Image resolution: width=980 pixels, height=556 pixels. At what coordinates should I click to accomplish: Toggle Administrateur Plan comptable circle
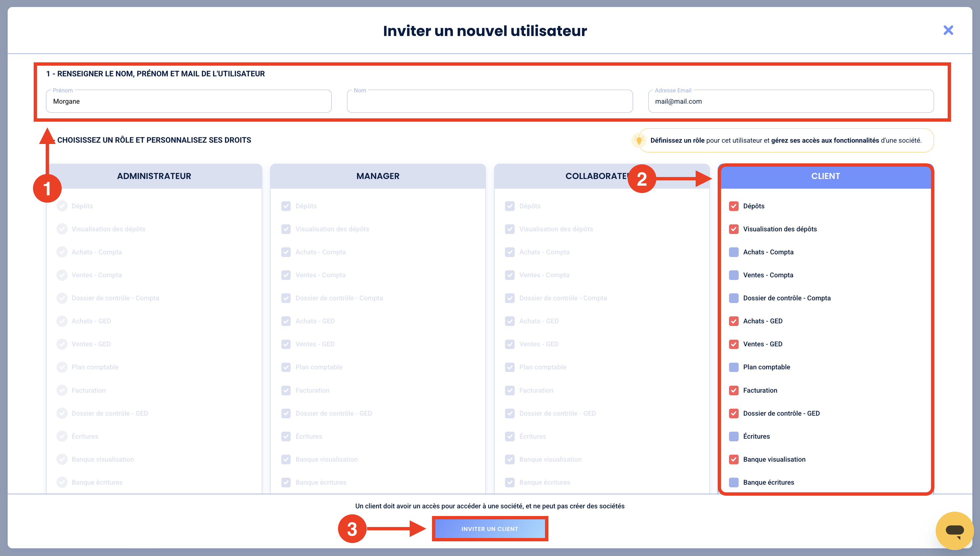62,367
